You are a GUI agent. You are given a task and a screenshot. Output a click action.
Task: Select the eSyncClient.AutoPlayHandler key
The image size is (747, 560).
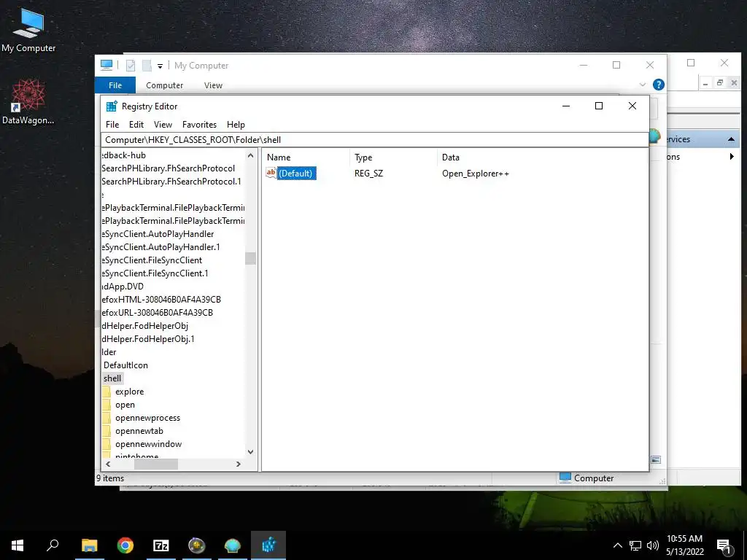pyautogui.click(x=158, y=234)
